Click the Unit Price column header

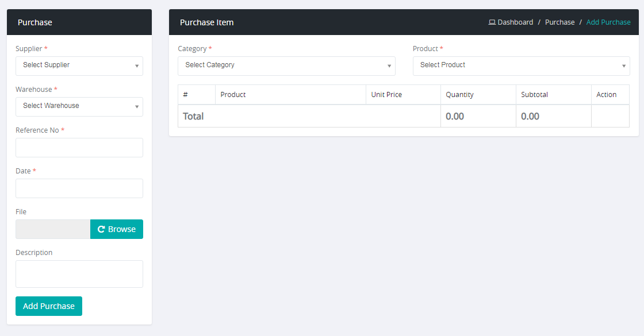(386, 95)
